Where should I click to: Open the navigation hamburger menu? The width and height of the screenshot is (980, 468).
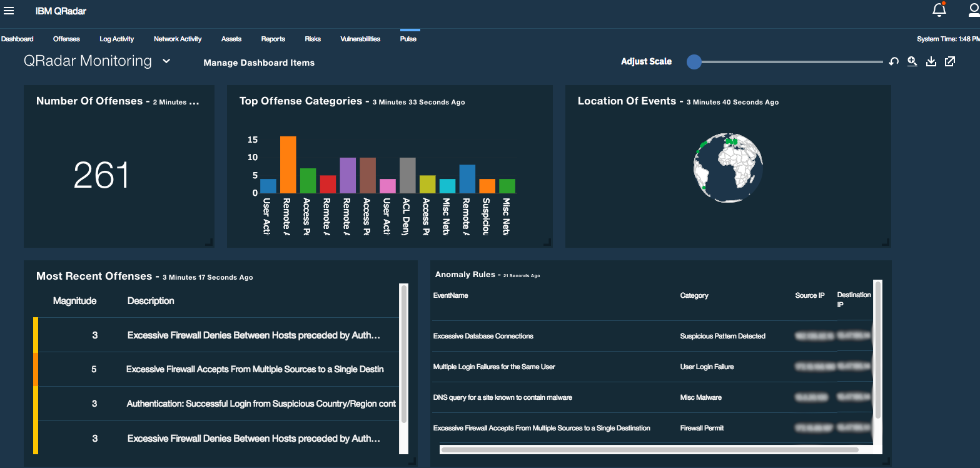(x=9, y=11)
